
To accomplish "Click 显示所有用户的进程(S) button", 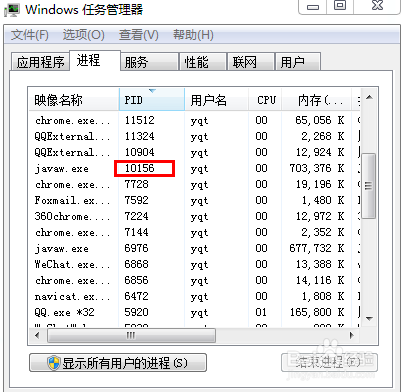I will coord(118,363).
